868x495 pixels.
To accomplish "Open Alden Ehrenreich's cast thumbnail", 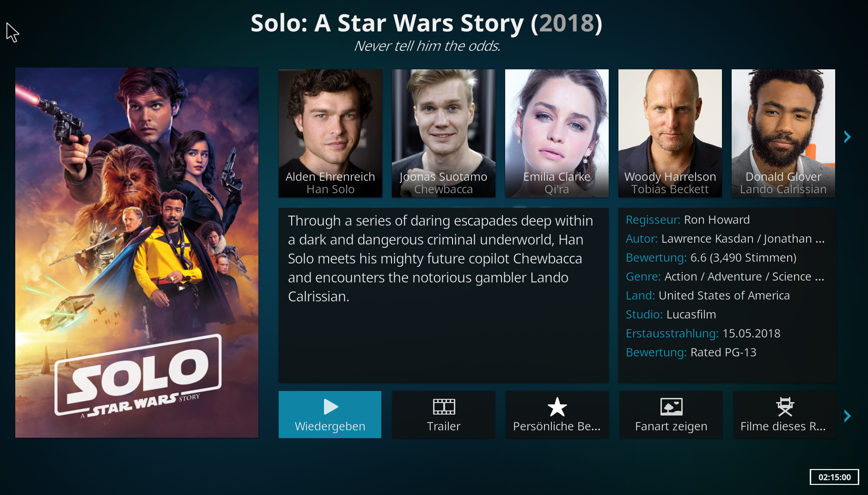I will [330, 133].
